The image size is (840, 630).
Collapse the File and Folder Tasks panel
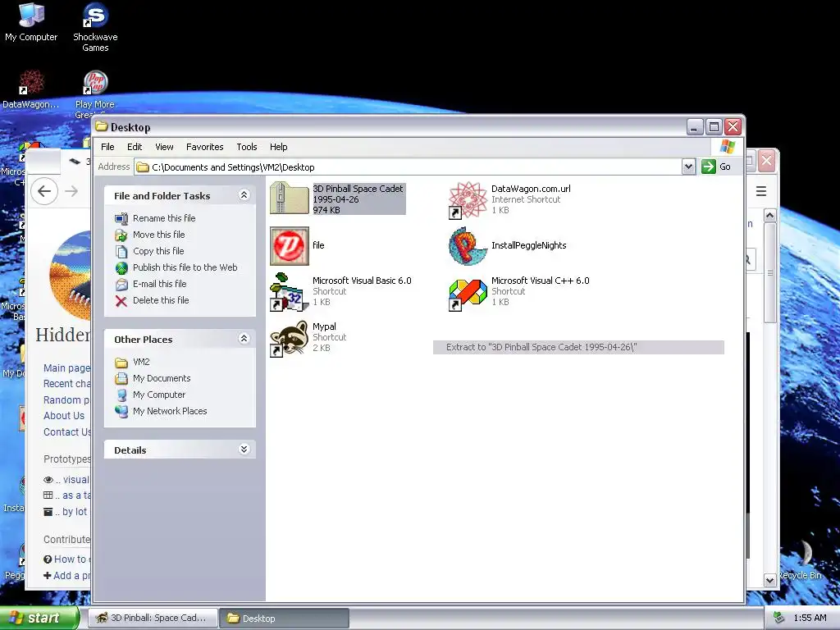point(244,195)
